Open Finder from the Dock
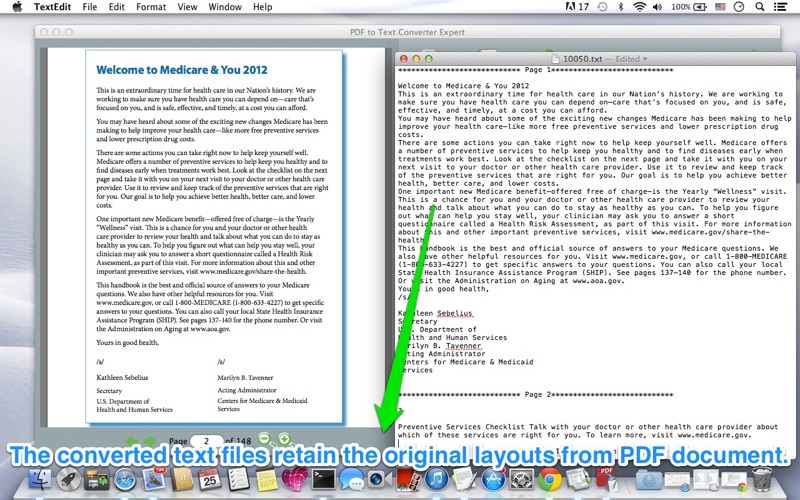This screenshot has height=500, width=800. click(x=40, y=479)
